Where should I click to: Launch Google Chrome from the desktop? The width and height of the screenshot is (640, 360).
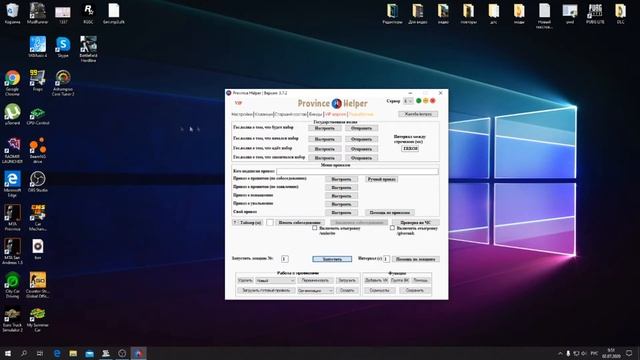click(12, 83)
